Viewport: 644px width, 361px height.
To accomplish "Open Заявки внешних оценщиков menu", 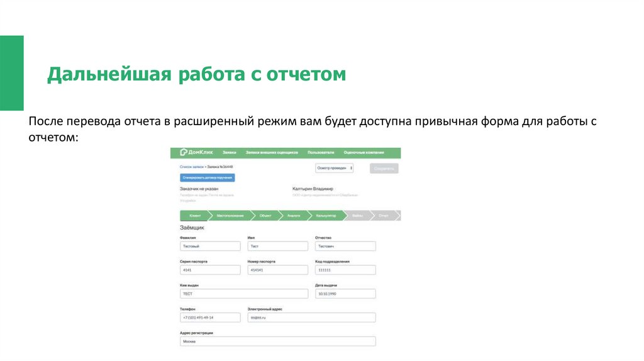I will pyautogui.click(x=272, y=153).
